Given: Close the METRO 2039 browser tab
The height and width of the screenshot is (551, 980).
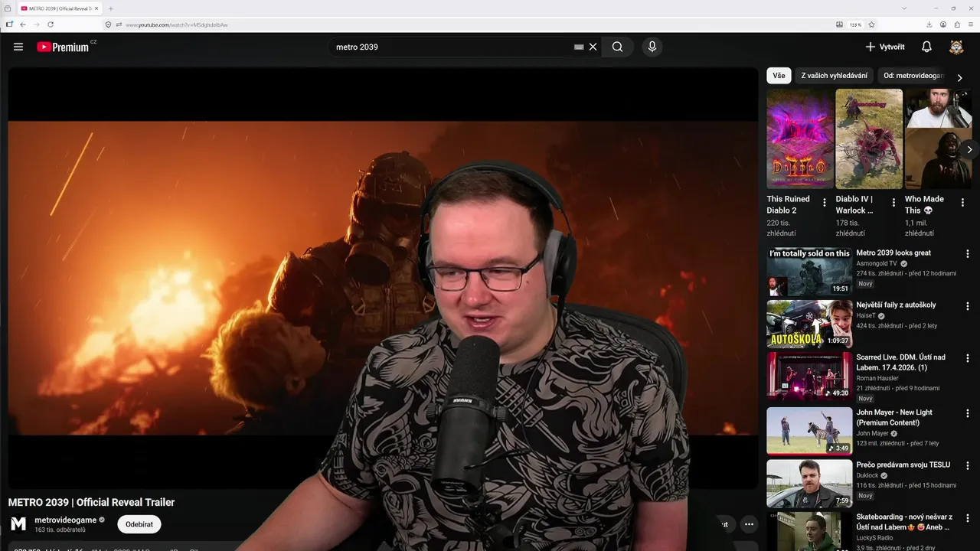Looking at the screenshot, I should (96, 8).
